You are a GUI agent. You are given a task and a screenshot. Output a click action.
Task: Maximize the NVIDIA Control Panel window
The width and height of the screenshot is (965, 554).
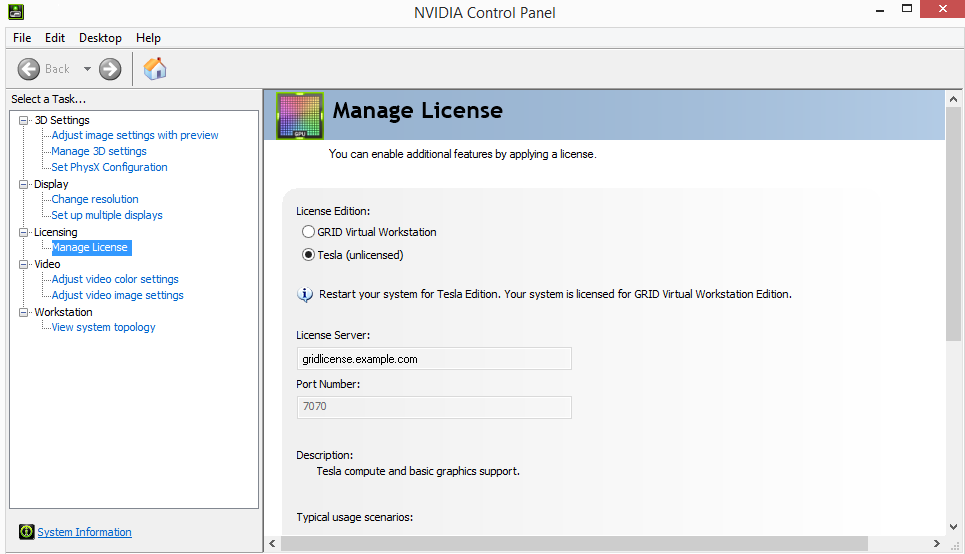907,9
